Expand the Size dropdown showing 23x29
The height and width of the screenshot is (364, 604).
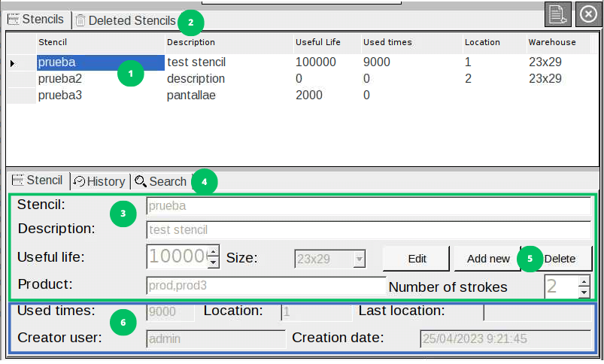(x=359, y=259)
